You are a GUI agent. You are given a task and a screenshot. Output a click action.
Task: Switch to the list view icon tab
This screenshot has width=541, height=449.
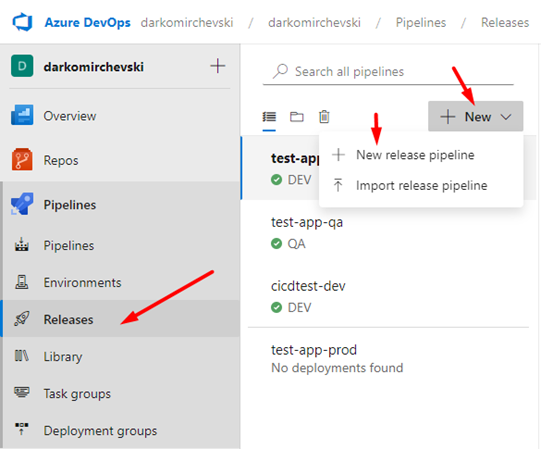269,117
